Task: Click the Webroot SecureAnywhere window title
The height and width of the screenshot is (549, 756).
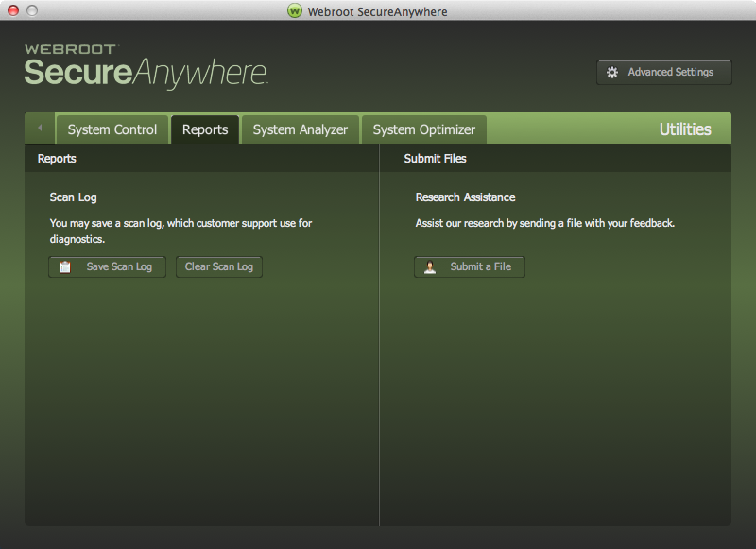Action: point(377,11)
